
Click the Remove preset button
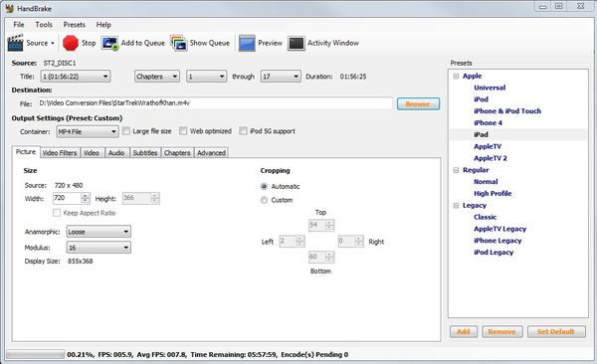coord(502,331)
